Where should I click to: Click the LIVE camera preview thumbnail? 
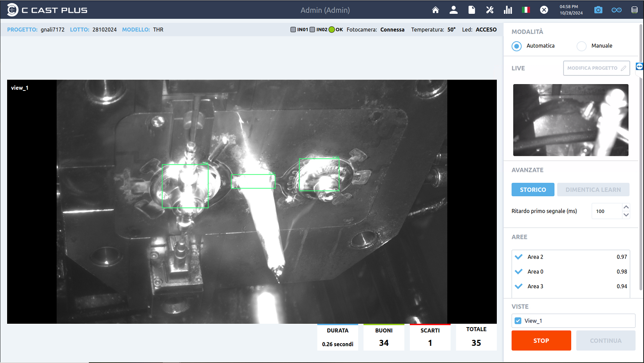(x=571, y=120)
